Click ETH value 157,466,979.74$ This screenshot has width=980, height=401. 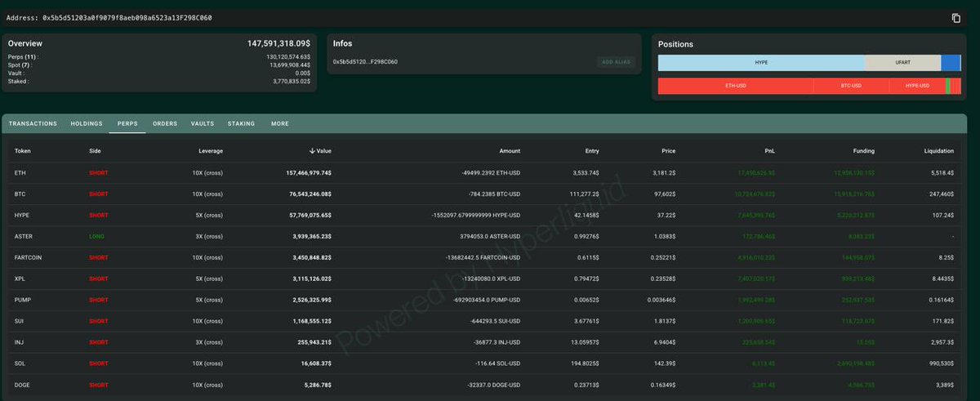tap(309, 173)
